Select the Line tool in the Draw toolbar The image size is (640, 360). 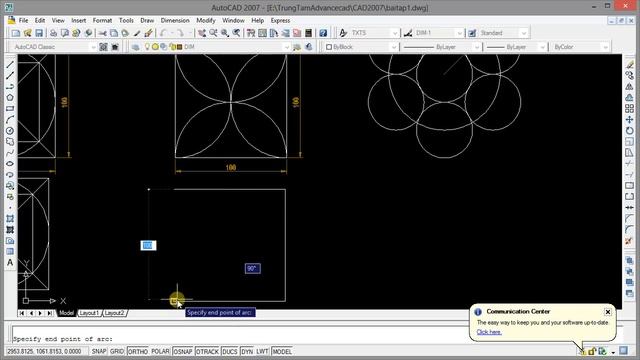coord(10,64)
